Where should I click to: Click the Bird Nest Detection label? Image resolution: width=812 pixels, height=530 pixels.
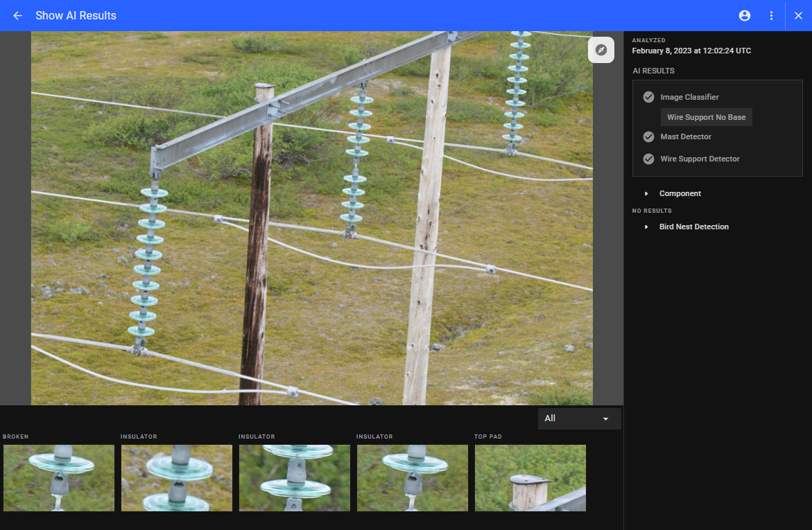pyautogui.click(x=693, y=227)
